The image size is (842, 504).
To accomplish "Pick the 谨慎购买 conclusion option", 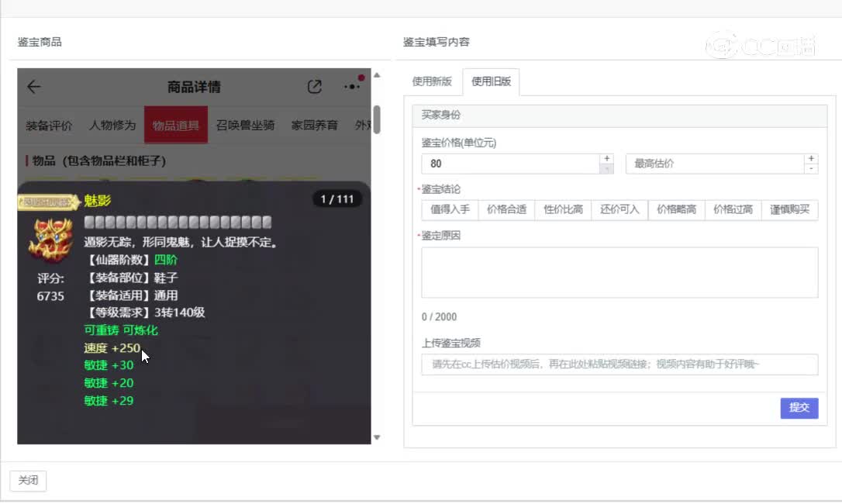I will tap(789, 209).
